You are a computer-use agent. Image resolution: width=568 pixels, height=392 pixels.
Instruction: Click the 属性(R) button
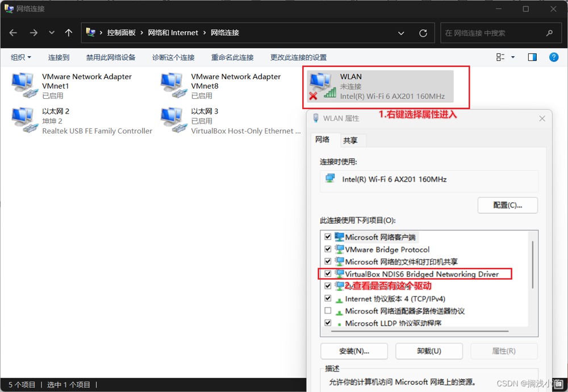[504, 351]
